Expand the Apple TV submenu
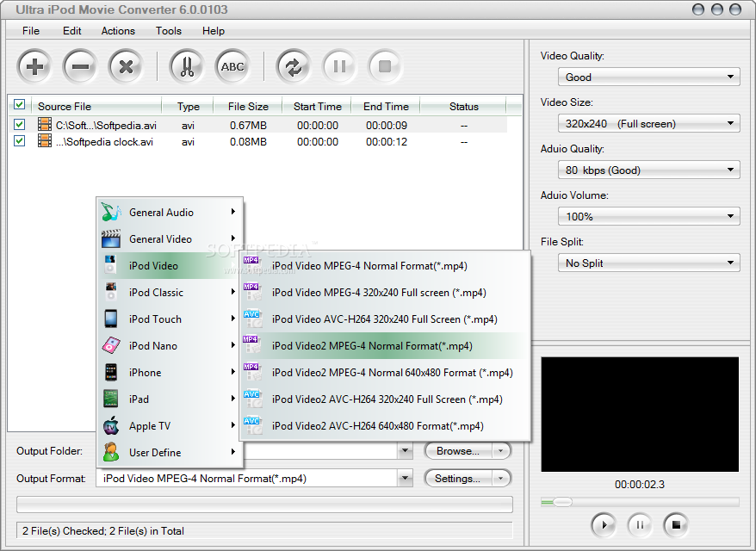Image resolution: width=756 pixels, height=551 pixels. pyautogui.click(x=170, y=425)
